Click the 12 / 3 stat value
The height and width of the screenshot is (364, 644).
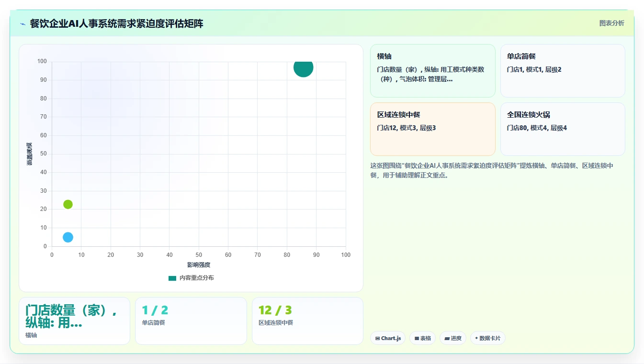pyautogui.click(x=275, y=310)
